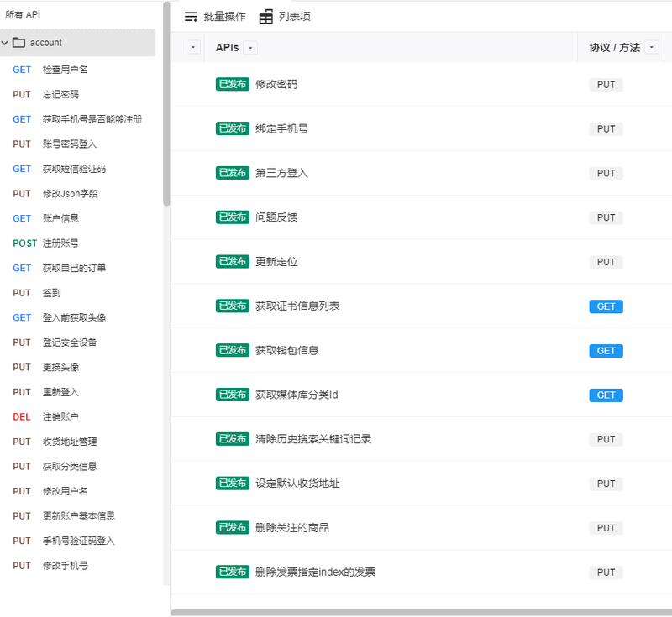Open PUT 登记安全设备 in sidebar
The height and width of the screenshot is (617, 672).
[x=77, y=342]
